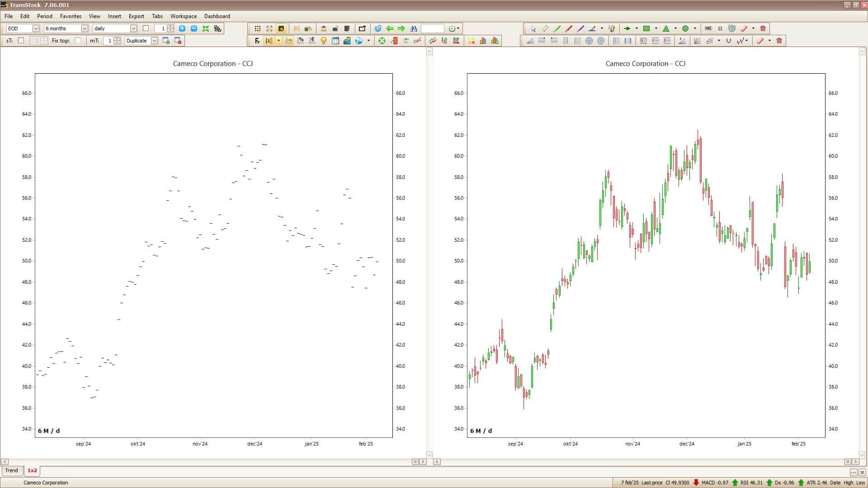Screen dimensions: 868x488
Task: Click the binoculars search icon
Action: [413, 28]
